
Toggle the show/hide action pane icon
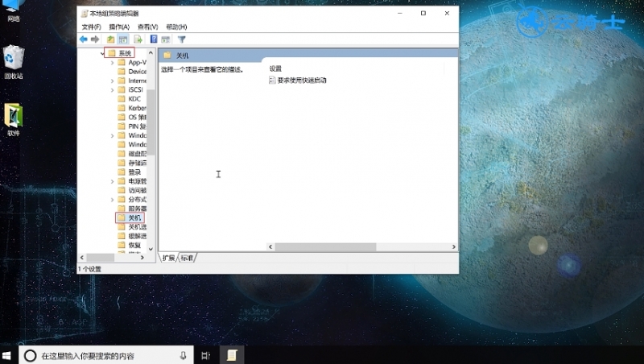pos(166,39)
